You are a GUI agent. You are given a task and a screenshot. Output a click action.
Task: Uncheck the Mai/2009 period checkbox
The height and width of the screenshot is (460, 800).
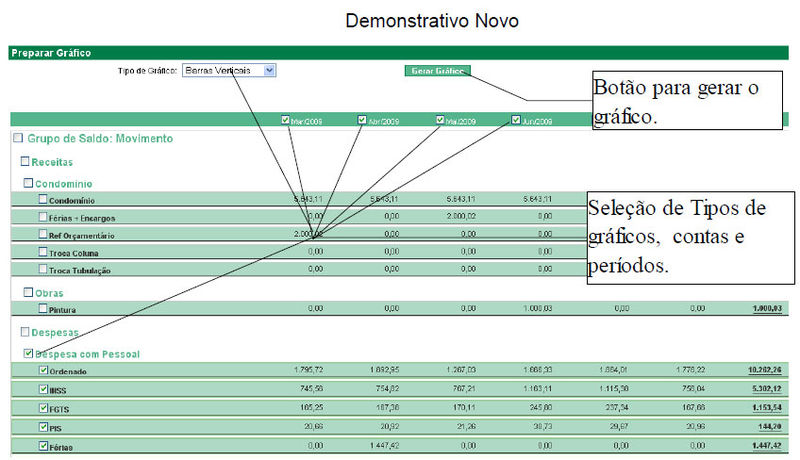click(439, 121)
